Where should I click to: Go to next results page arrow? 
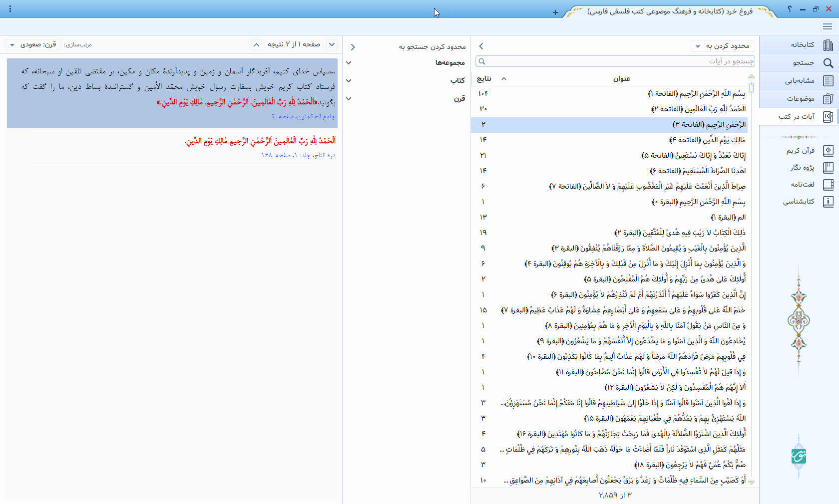point(332,44)
